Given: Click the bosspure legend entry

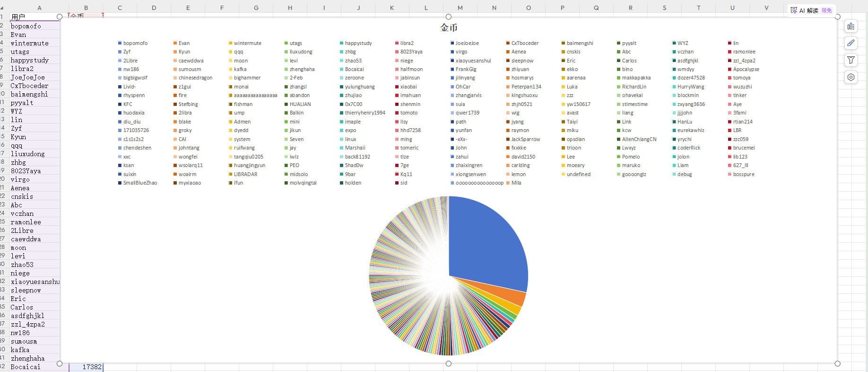Looking at the screenshot, I should (744, 174).
